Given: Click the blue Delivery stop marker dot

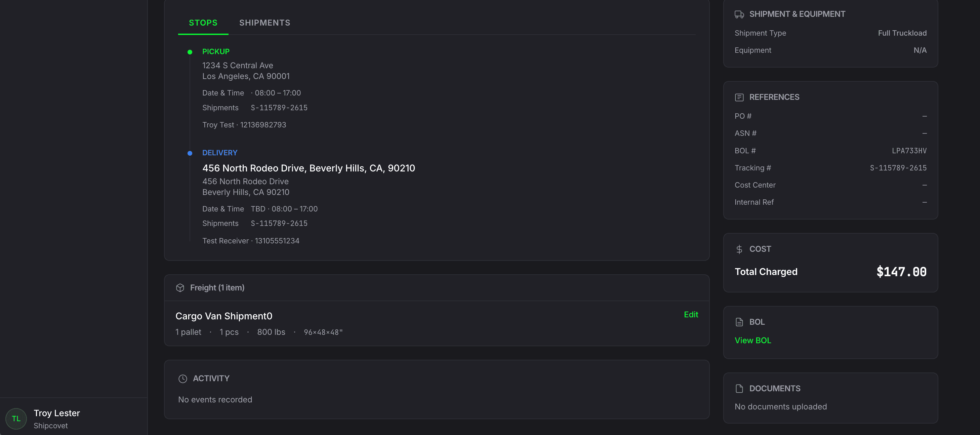Looking at the screenshot, I should (x=190, y=153).
